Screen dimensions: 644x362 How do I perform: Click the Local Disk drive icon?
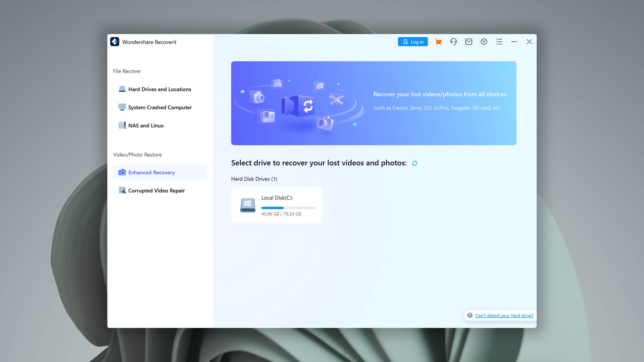click(x=248, y=205)
